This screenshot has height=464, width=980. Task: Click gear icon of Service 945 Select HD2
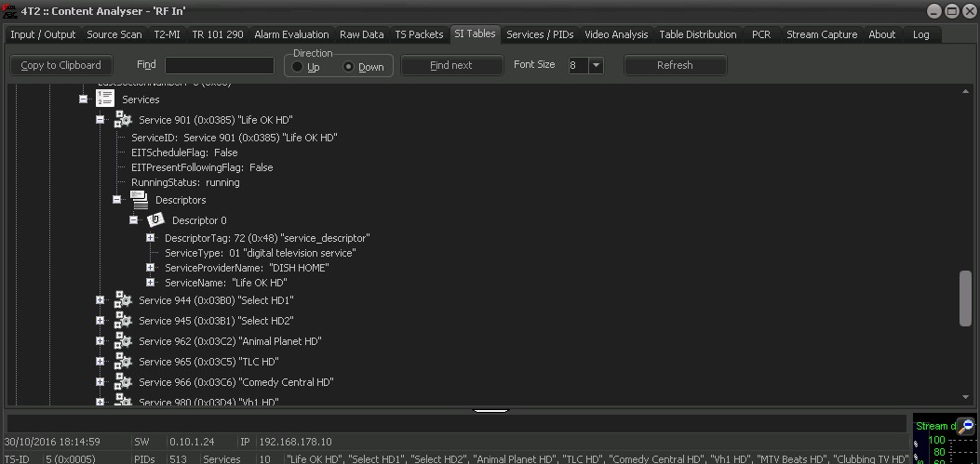point(123,321)
